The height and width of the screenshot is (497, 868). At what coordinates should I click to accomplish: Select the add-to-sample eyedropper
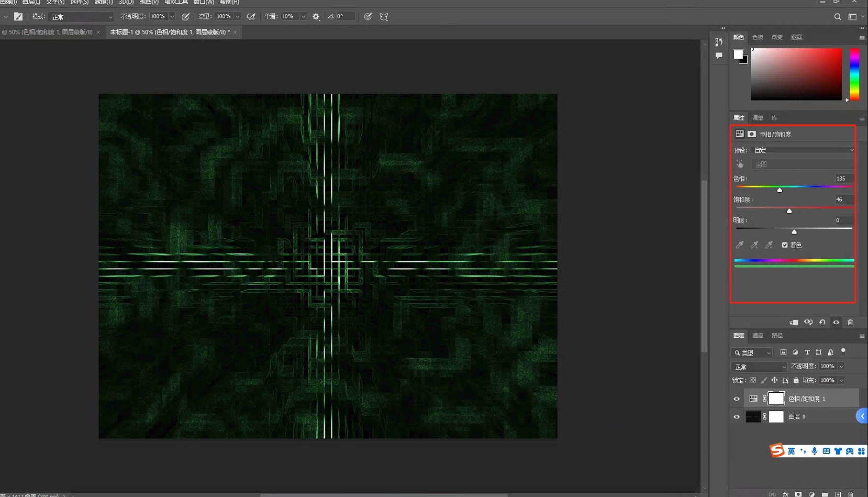pos(754,245)
